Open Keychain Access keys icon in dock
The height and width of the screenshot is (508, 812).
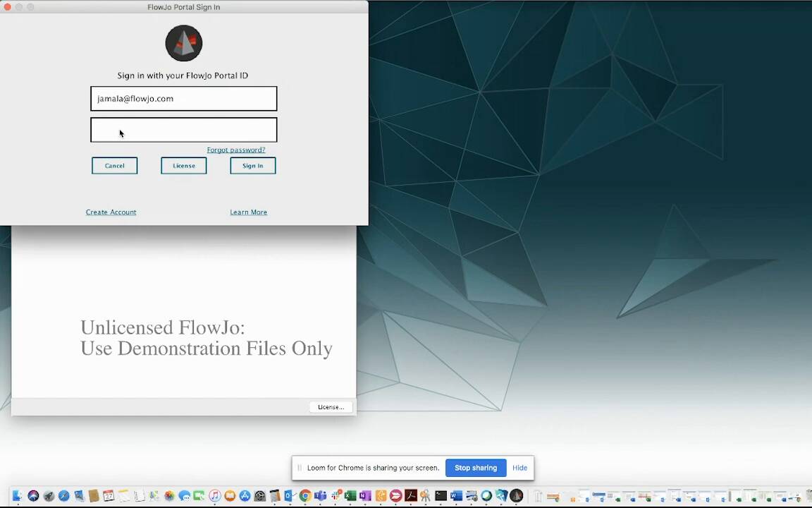pyautogui.click(x=425, y=495)
